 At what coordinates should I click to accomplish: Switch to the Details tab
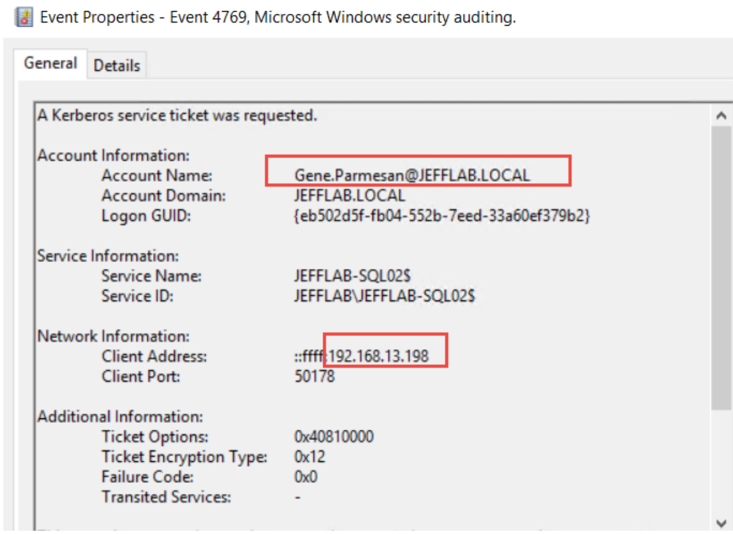coord(117,66)
